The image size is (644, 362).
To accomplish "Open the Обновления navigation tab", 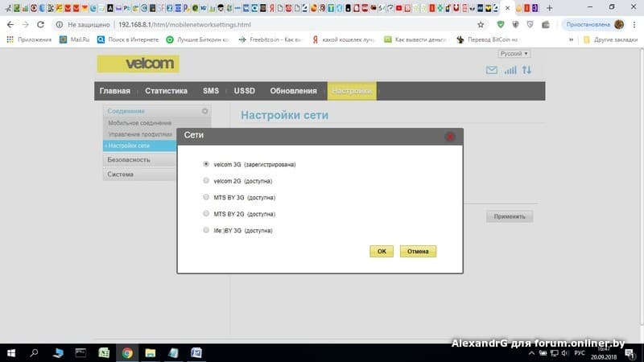I will [293, 91].
